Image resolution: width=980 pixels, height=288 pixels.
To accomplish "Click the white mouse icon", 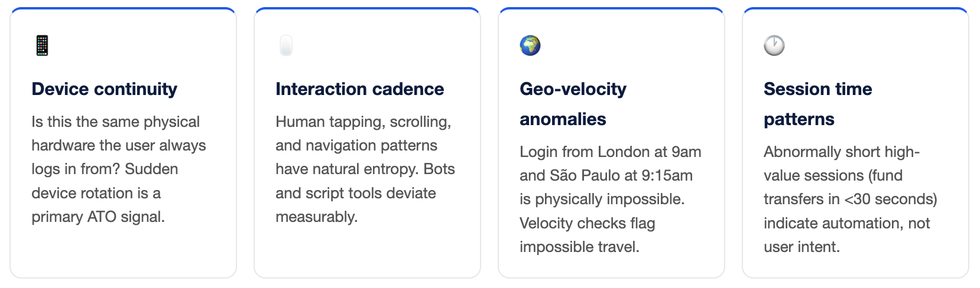I will click(286, 45).
